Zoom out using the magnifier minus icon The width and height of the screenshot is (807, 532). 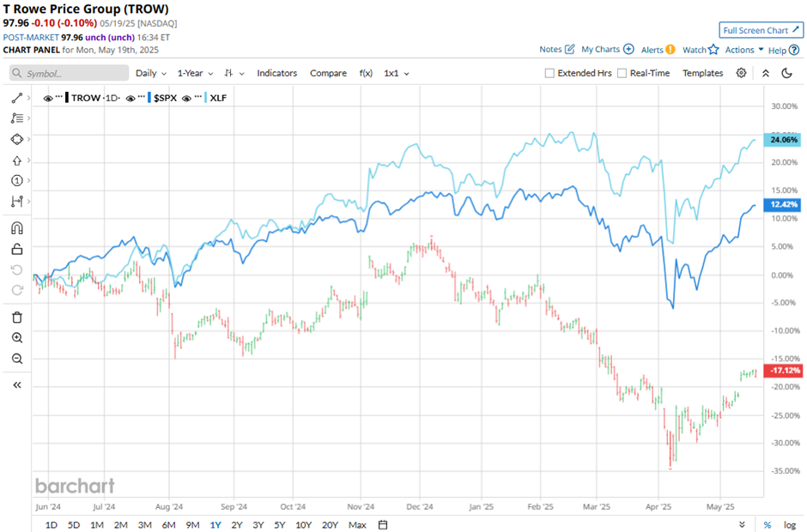(16, 359)
